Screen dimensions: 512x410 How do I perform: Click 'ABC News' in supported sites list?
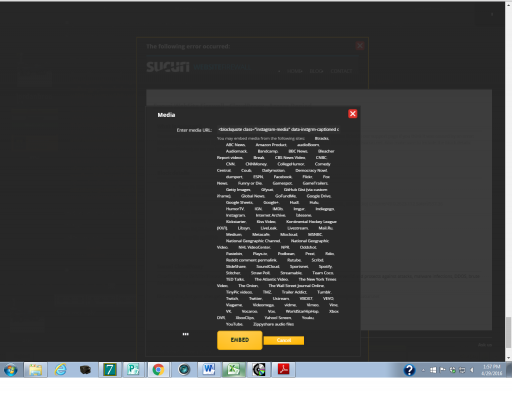pos(236,145)
